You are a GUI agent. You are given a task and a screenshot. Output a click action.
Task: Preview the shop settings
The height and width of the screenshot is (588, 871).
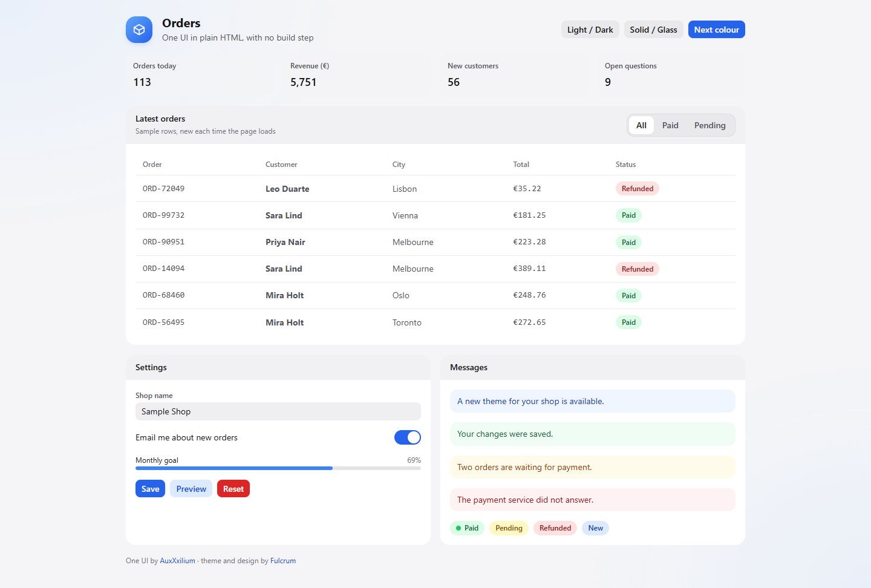pyautogui.click(x=191, y=489)
